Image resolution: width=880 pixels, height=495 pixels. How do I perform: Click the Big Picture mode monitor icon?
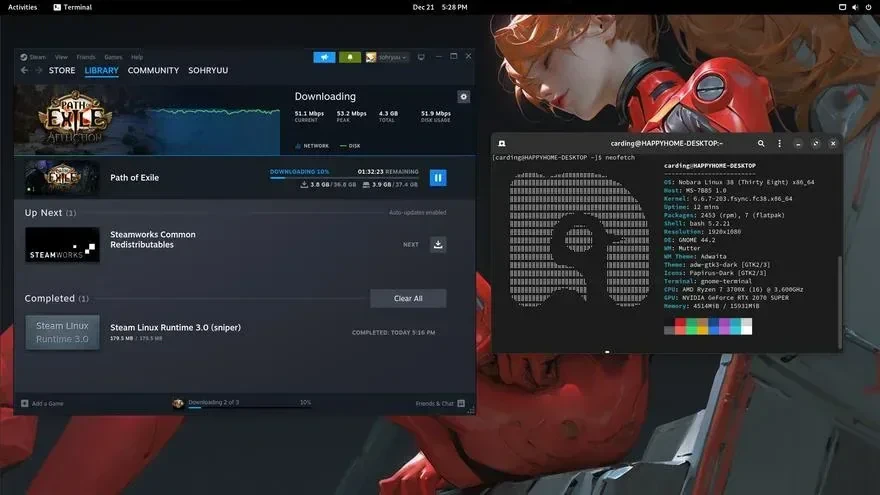(x=421, y=57)
